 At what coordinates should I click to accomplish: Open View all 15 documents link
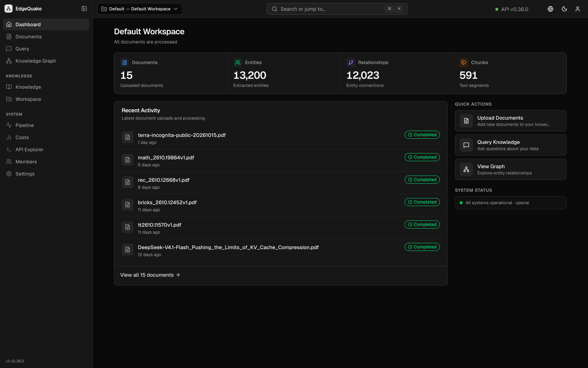tap(150, 275)
